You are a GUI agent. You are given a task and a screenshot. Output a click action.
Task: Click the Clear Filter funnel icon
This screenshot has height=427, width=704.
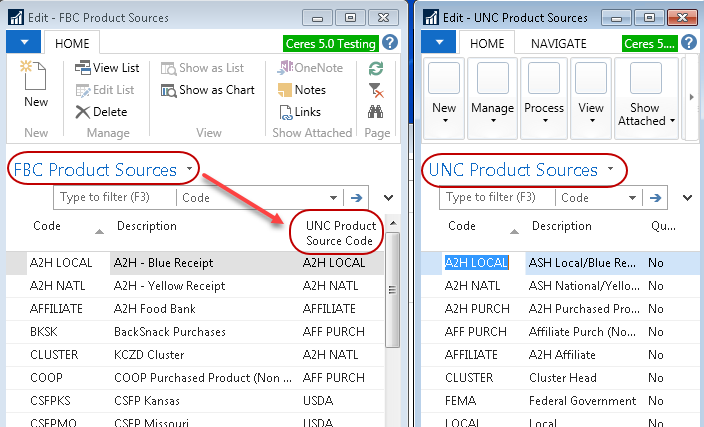pyautogui.click(x=376, y=90)
